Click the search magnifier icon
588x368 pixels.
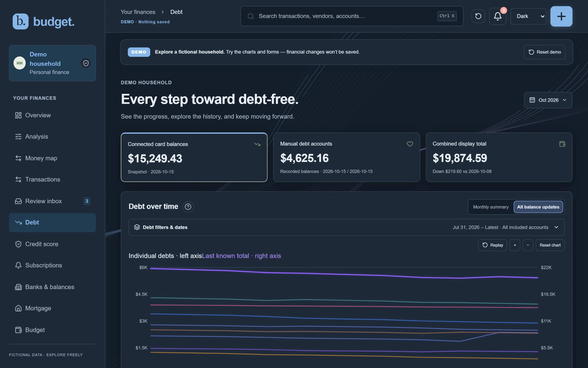pos(251,16)
